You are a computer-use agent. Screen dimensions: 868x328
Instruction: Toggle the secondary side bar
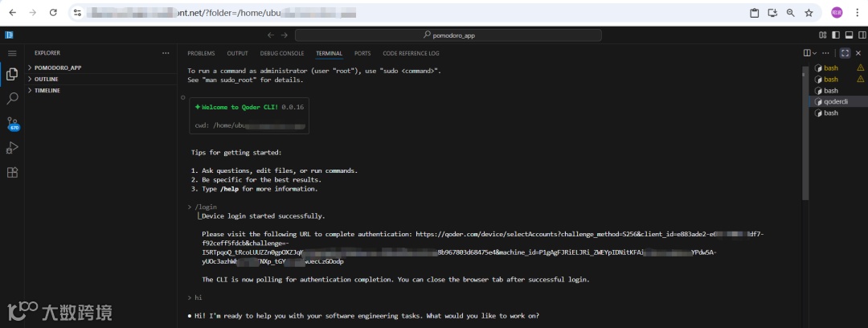point(861,35)
